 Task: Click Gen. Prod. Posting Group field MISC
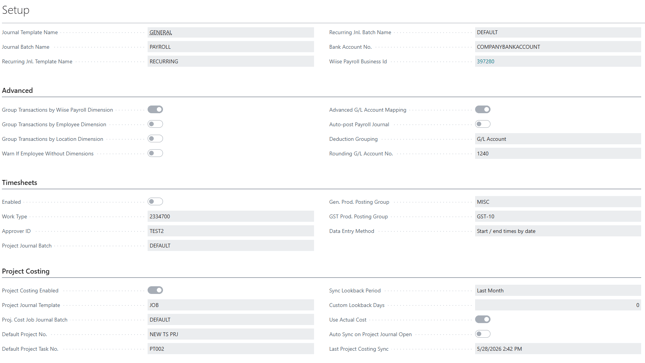click(558, 202)
